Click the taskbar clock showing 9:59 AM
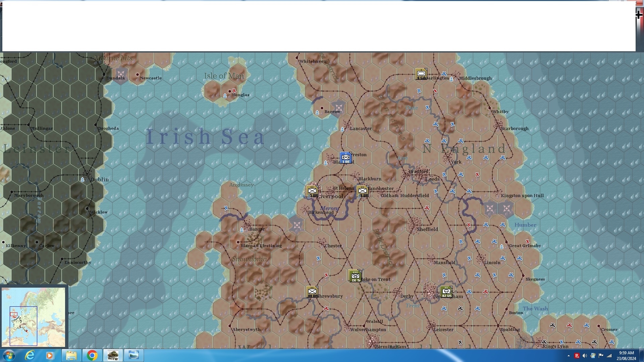Image resolution: width=644 pixels, height=362 pixels. point(626,355)
